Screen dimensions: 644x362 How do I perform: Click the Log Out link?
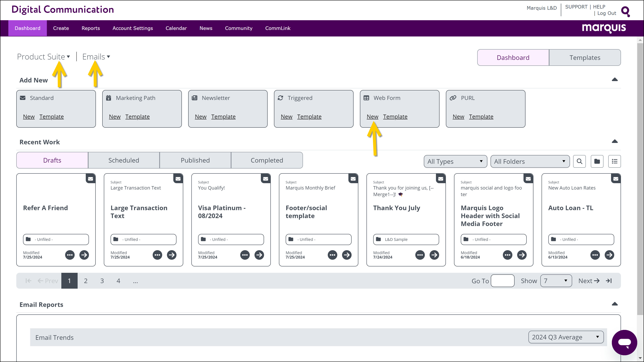pos(607,13)
